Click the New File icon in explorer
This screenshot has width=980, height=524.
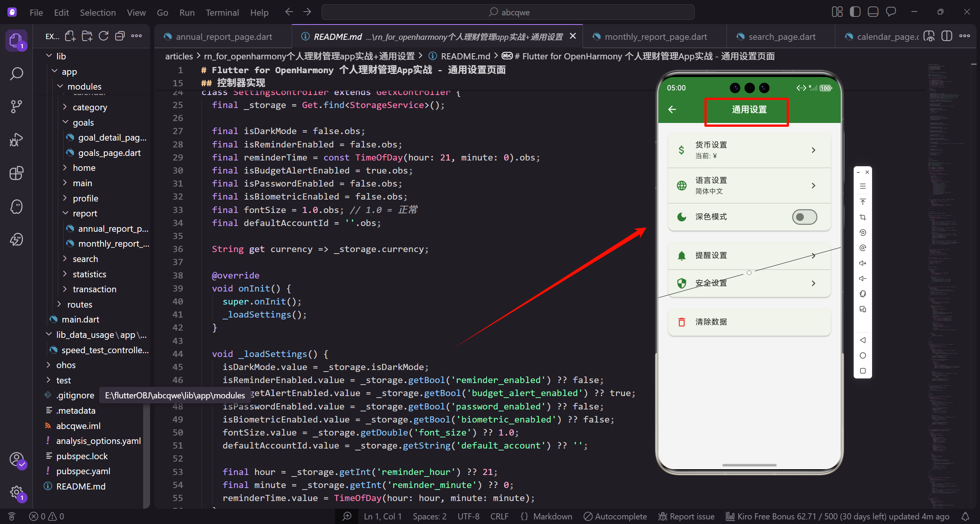[70, 36]
